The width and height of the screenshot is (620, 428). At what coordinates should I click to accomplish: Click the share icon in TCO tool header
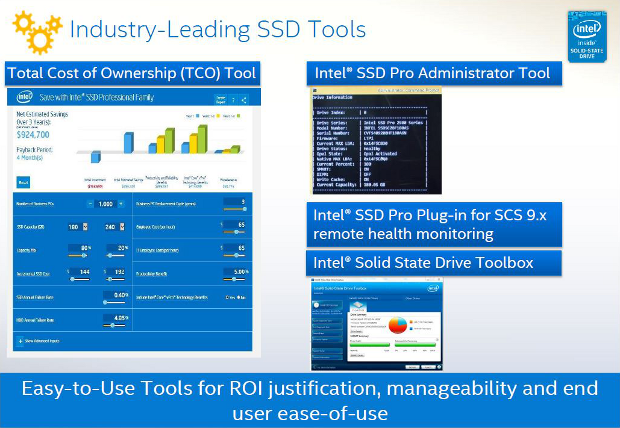pos(244,100)
